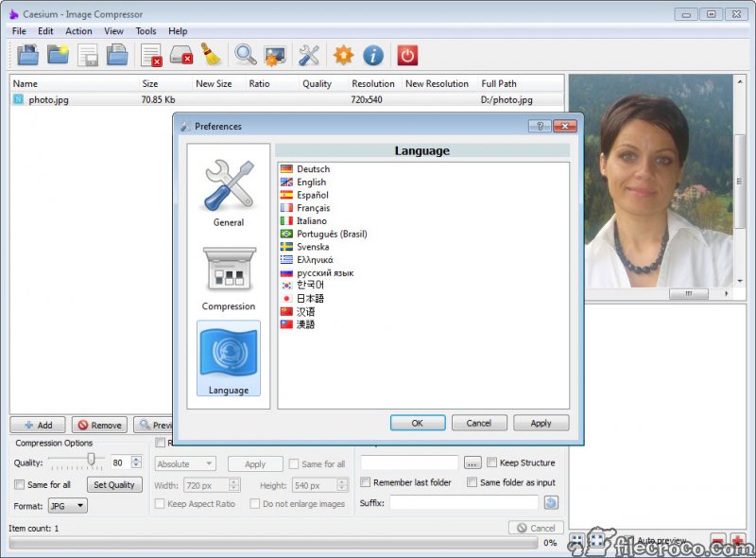Screen dimensions: 756x558
Task: Click the red power Exit icon
Action: (407, 55)
